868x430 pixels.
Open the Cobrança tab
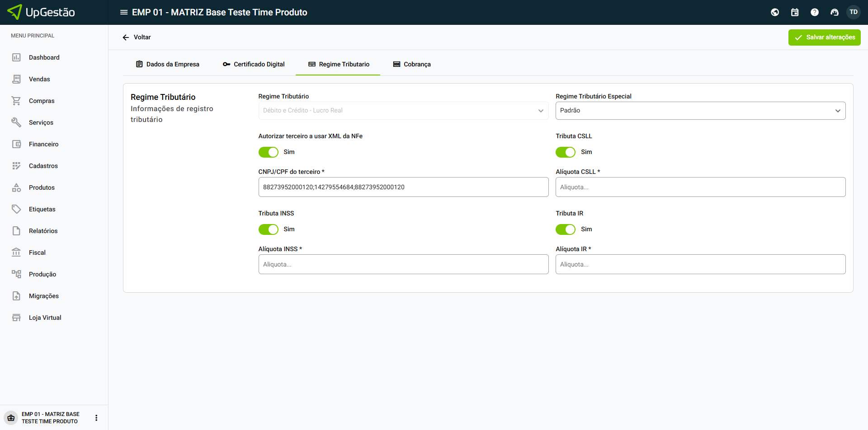412,64
